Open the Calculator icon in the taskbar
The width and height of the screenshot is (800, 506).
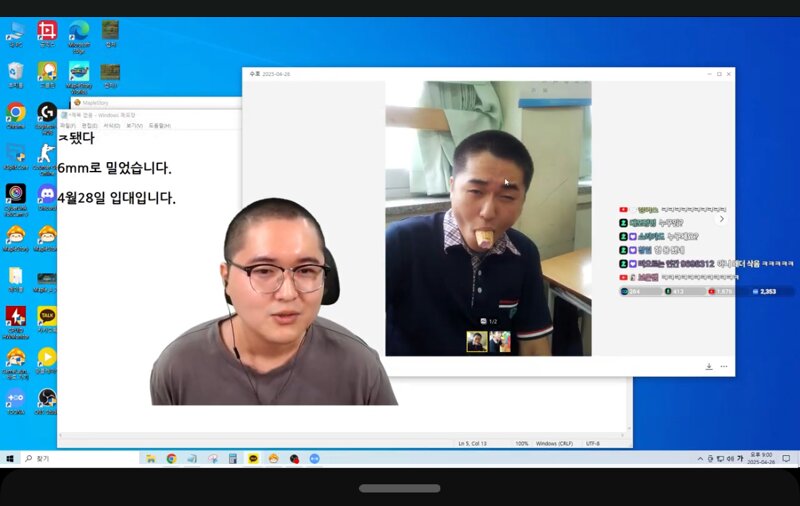click(233, 459)
